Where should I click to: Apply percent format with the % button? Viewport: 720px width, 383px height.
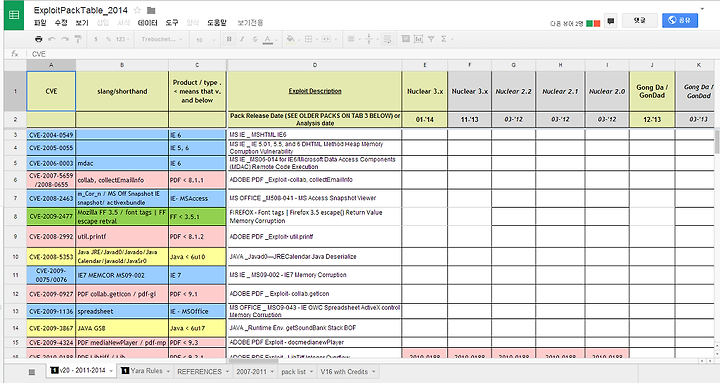pos(108,39)
